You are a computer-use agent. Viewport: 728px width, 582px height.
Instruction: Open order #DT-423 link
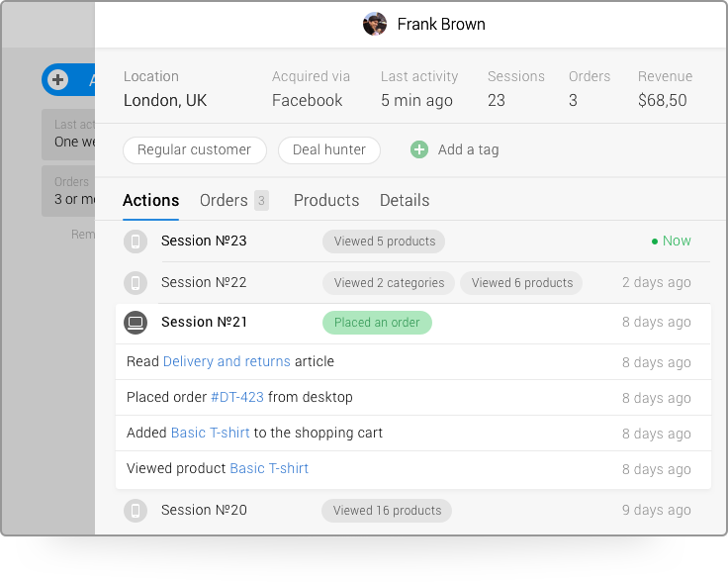[x=237, y=398]
